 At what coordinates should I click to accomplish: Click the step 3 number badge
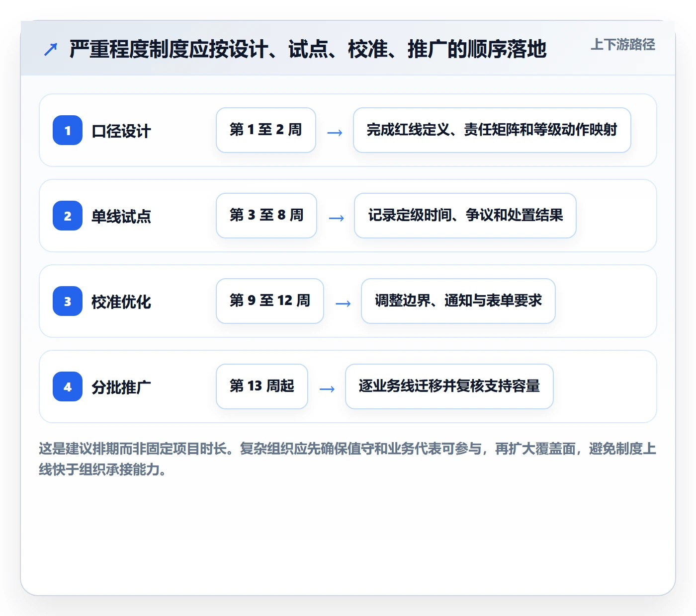click(x=68, y=301)
